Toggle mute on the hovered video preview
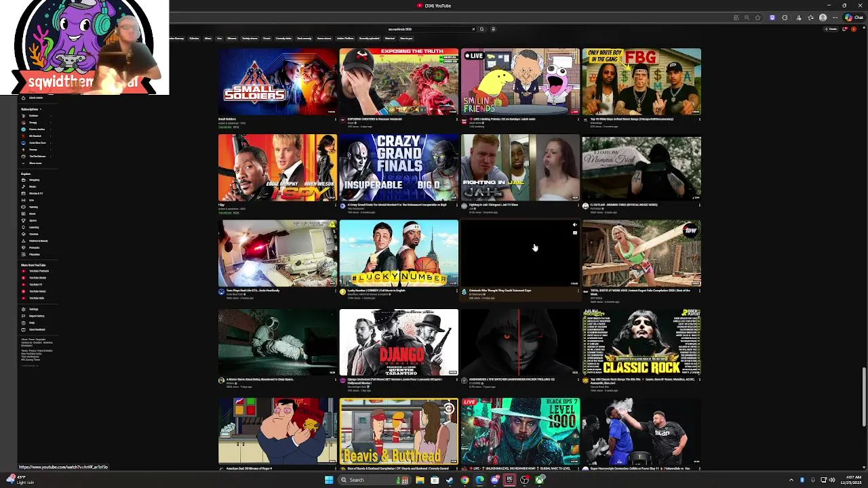 (574, 224)
